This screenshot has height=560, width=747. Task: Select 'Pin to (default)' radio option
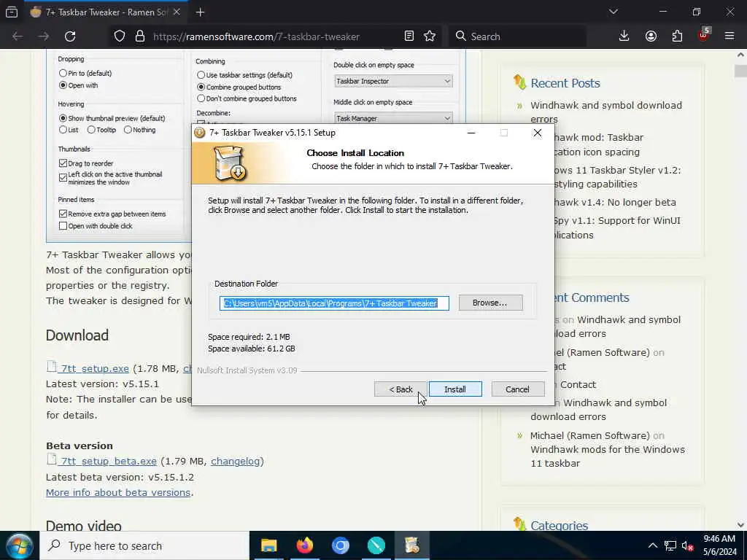click(63, 74)
